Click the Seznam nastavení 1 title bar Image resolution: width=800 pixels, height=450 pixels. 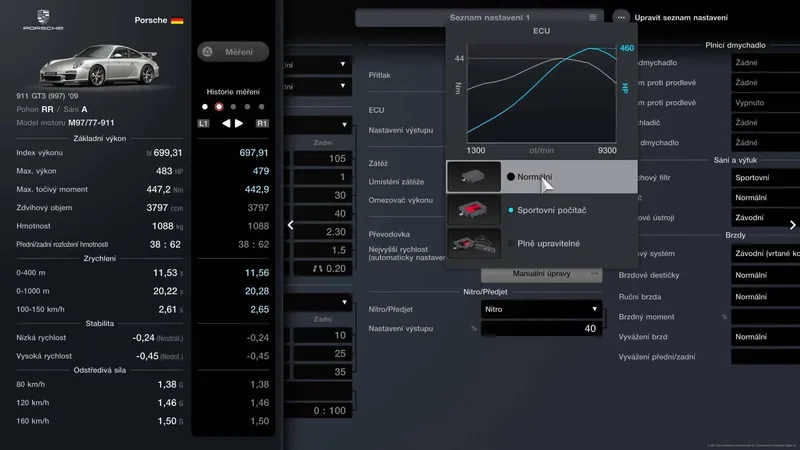point(480,17)
